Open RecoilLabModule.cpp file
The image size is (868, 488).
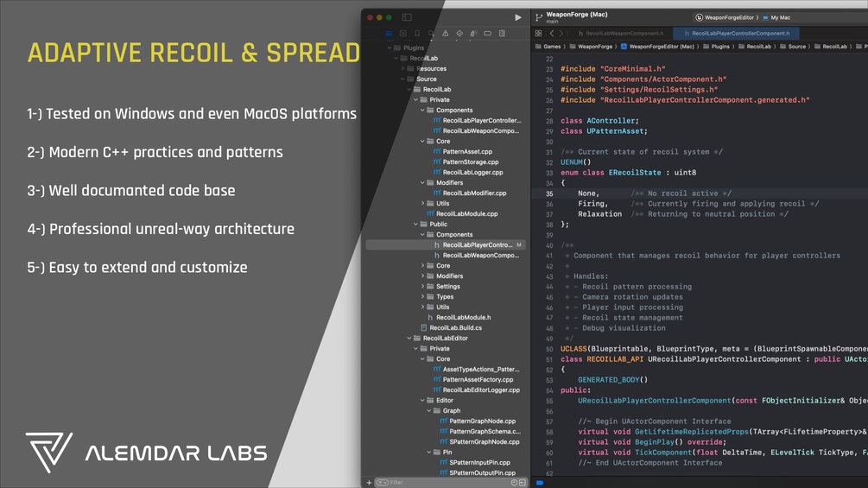coord(466,213)
